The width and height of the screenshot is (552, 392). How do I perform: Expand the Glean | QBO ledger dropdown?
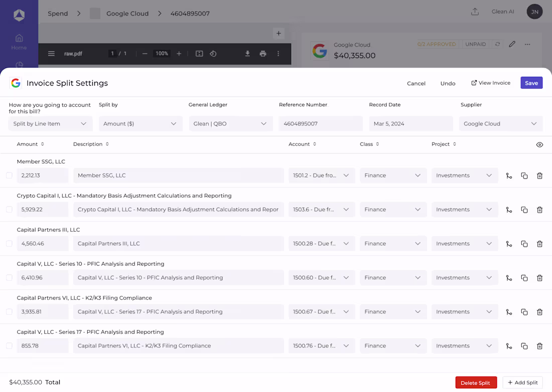(x=230, y=124)
